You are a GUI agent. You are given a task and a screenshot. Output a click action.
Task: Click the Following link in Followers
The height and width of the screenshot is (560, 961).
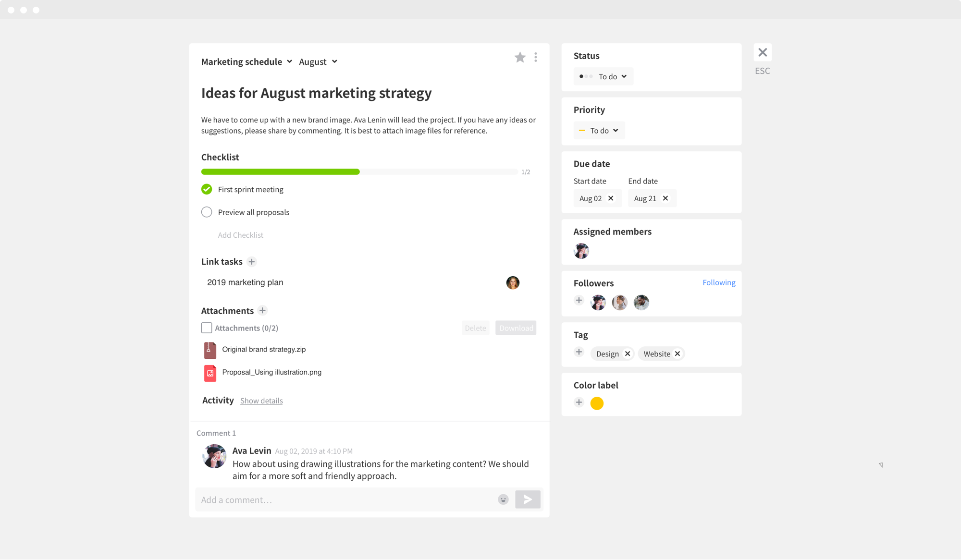coord(719,282)
